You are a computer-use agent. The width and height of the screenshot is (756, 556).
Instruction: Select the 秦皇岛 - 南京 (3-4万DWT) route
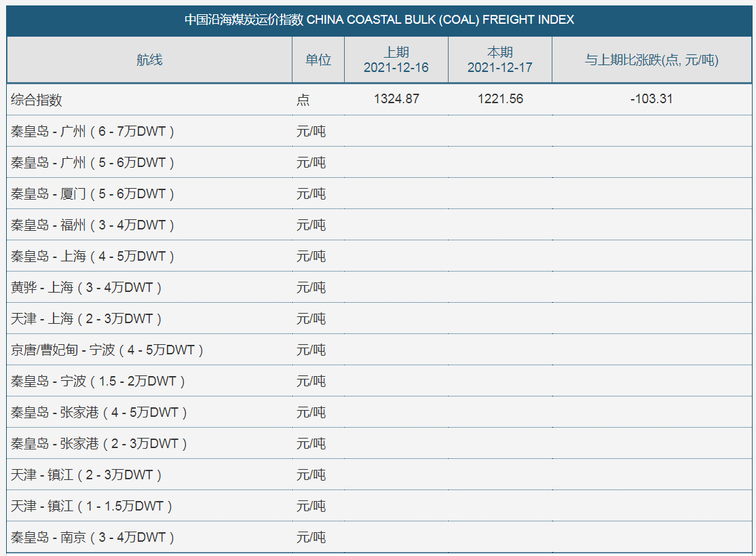tap(93, 537)
